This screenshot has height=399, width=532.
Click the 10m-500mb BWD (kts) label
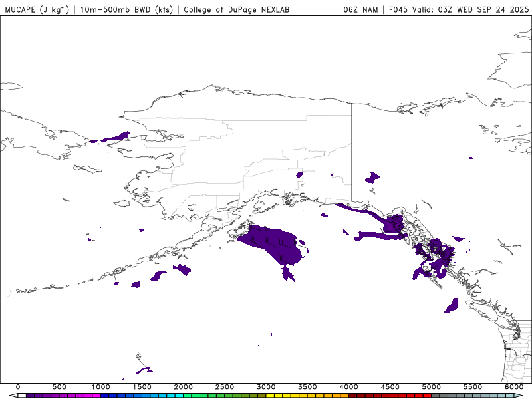pyautogui.click(x=126, y=9)
